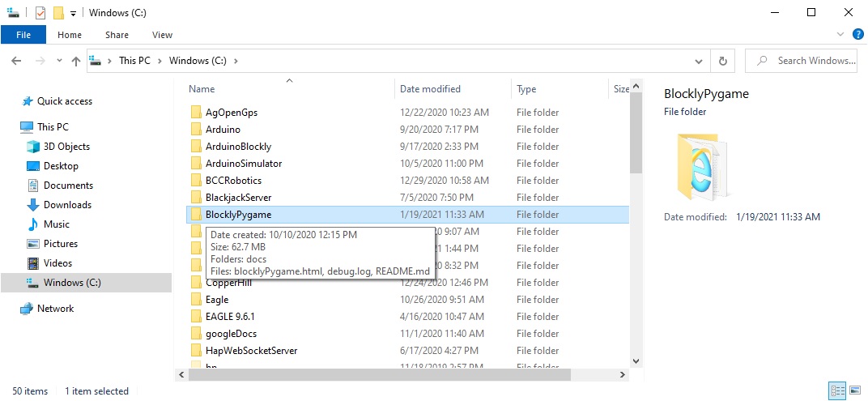Click the Properties icon in quick access toolbar
This screenshot has height=401, width=868.
[x=40, y=13]
